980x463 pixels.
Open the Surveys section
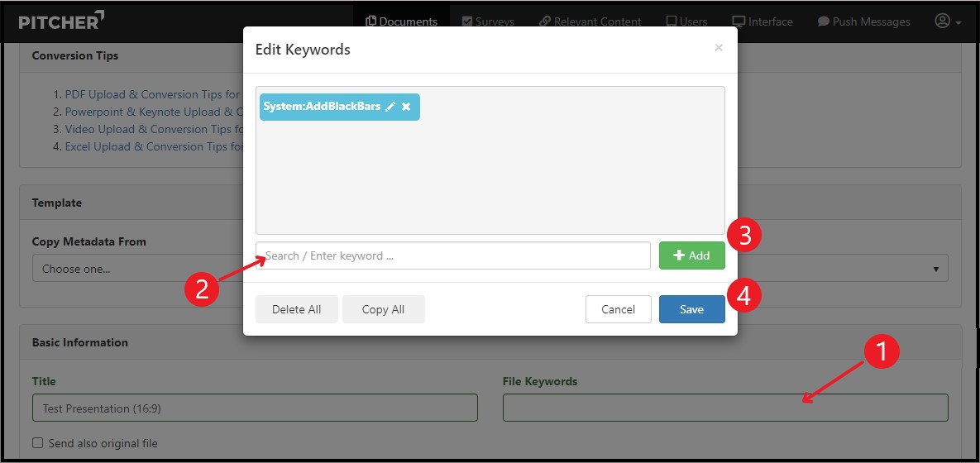point(488,21)
